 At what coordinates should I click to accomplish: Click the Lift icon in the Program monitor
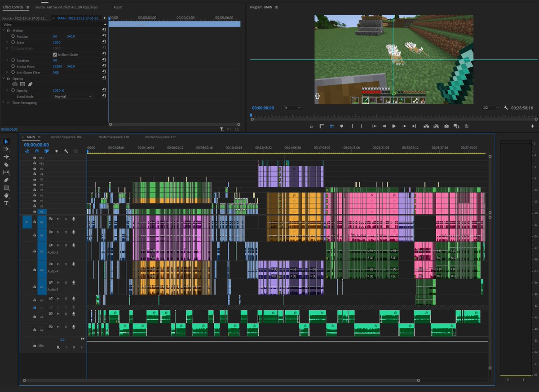(x=427, y=126)
